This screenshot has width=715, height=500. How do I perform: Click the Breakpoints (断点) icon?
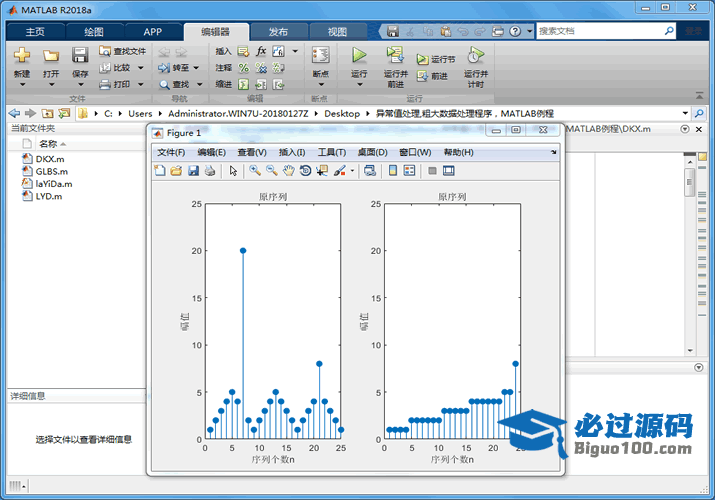[x=321, y=56]
